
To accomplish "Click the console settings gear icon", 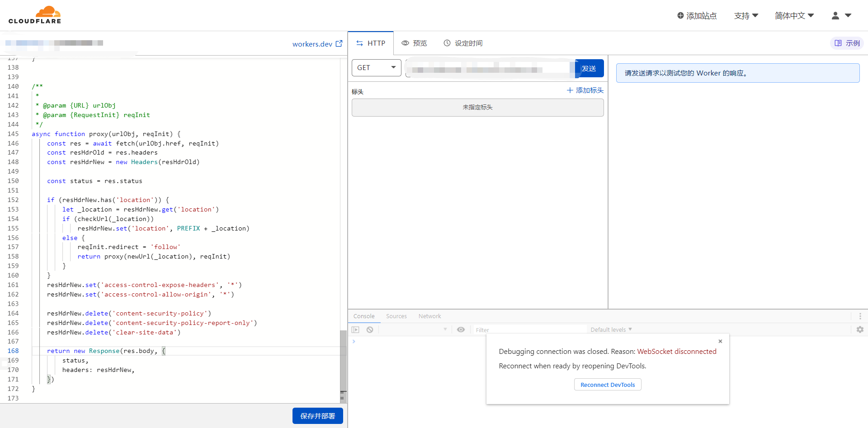I will coord(859,329).
